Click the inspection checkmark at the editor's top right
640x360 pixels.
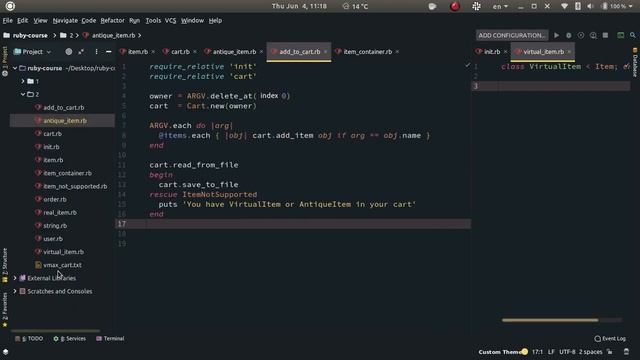[x=468, y=65]
